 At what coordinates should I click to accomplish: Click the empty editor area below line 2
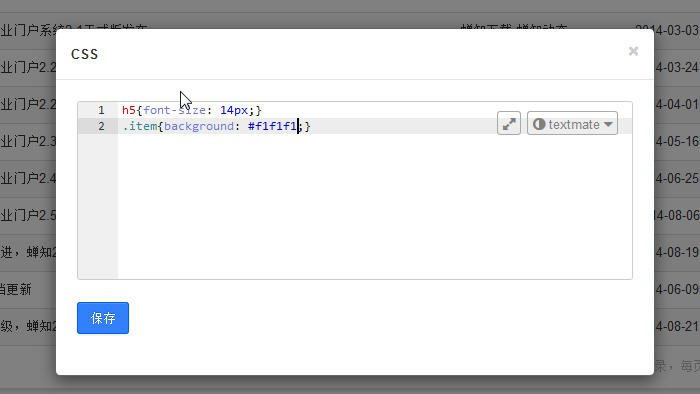pyautogui.click(x=375, y=206)
